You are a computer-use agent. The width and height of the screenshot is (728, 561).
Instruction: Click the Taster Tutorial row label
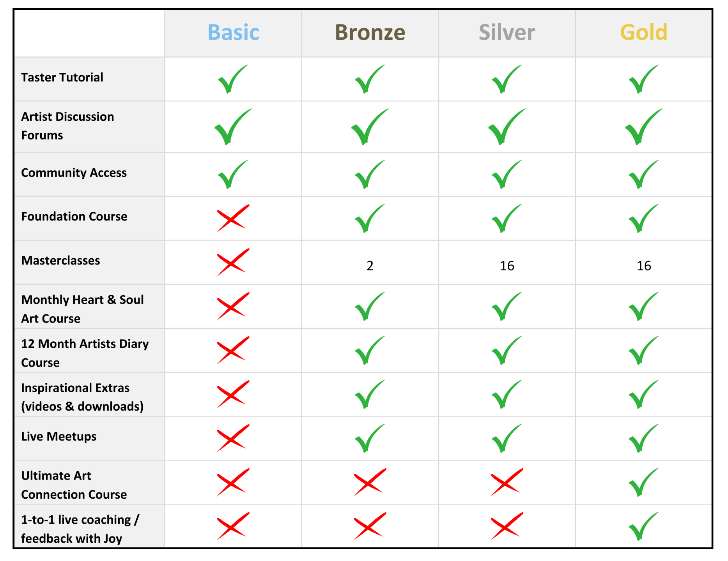pyautogui.click(x=62, y=77)
